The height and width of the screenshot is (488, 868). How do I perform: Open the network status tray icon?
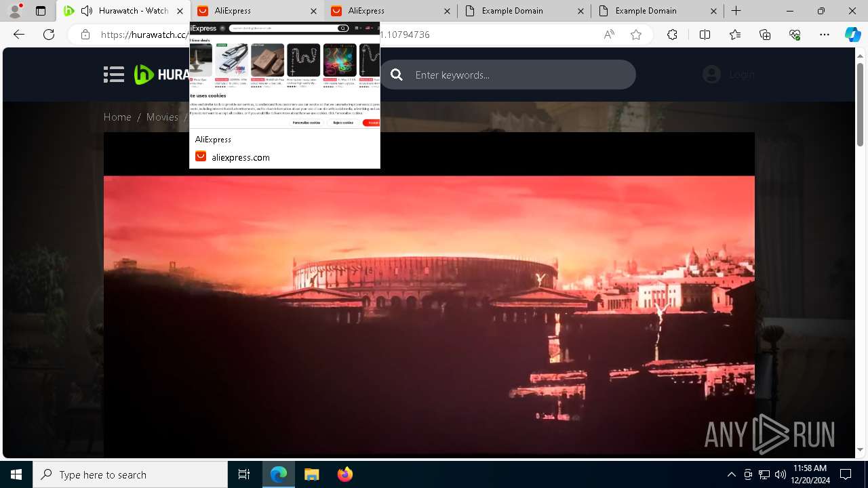click(x=764, y=474)
